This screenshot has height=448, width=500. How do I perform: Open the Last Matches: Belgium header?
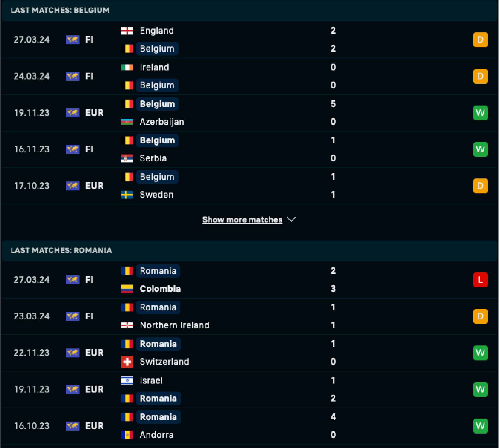tap(60, 10)
